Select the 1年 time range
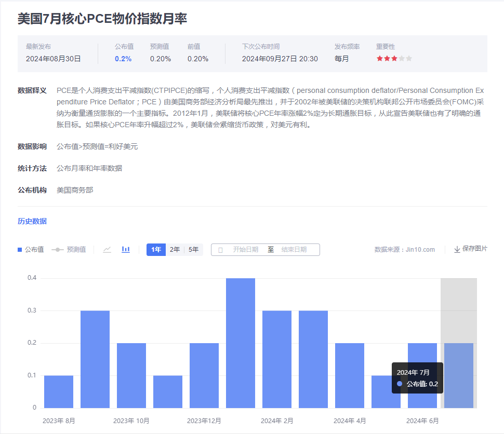This screenshot has width=504, height=434. pyautogui.click(x=156, y=250)
